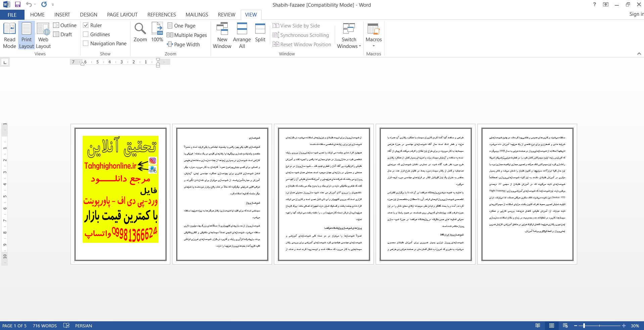Open the PAGE LAYOUT tab
644x330 pixels.
click(122, 15)
